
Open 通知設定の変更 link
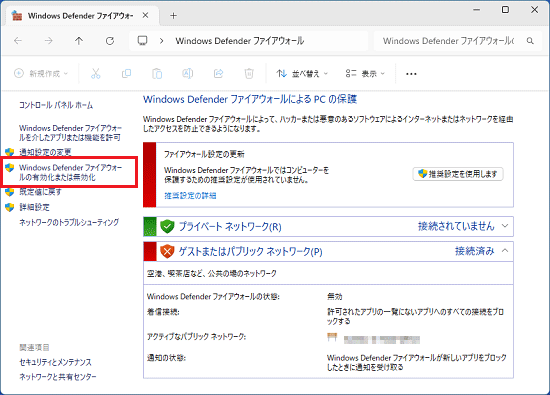click(x=45, y=152)
